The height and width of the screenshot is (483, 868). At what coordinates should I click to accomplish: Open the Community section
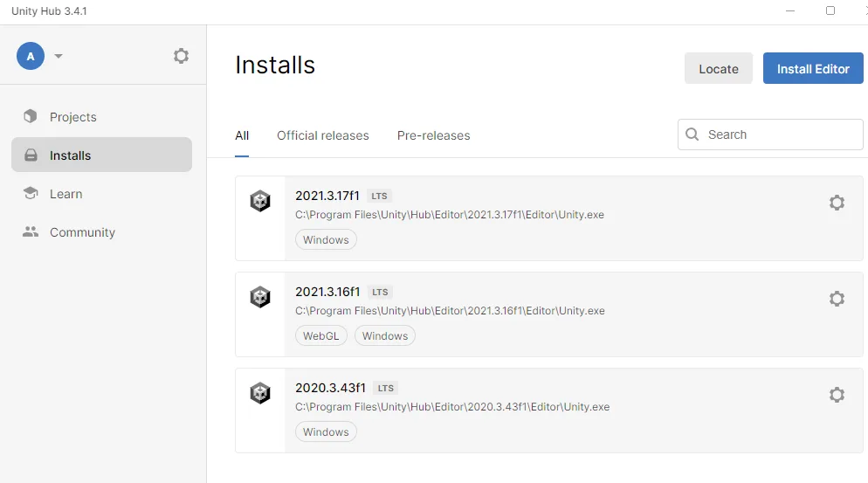tap(102, 232)
